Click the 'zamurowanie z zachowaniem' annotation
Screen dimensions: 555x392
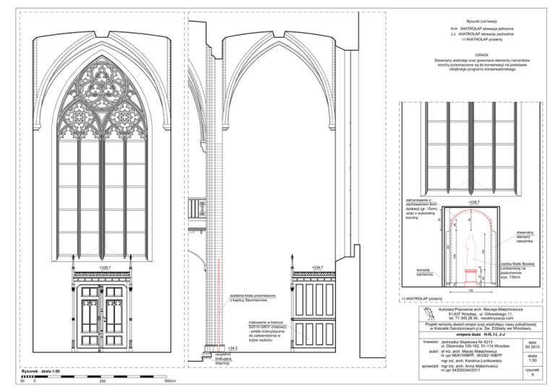[422, 208]
